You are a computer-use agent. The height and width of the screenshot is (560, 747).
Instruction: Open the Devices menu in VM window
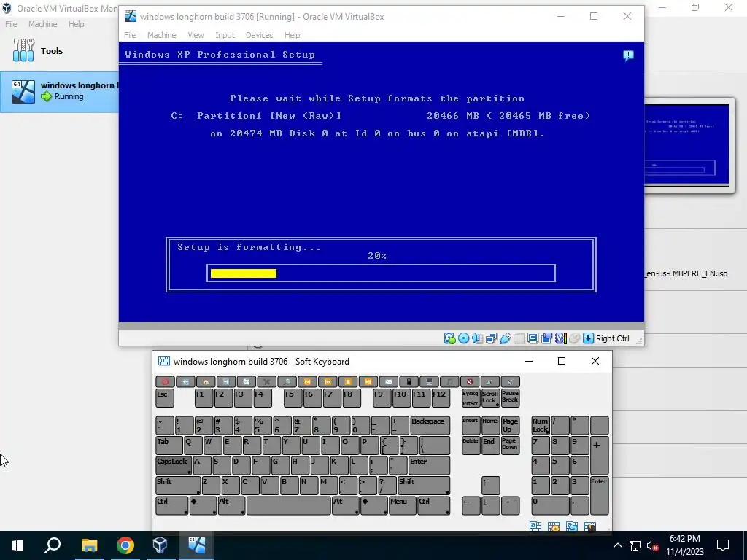tap(259, 35)
